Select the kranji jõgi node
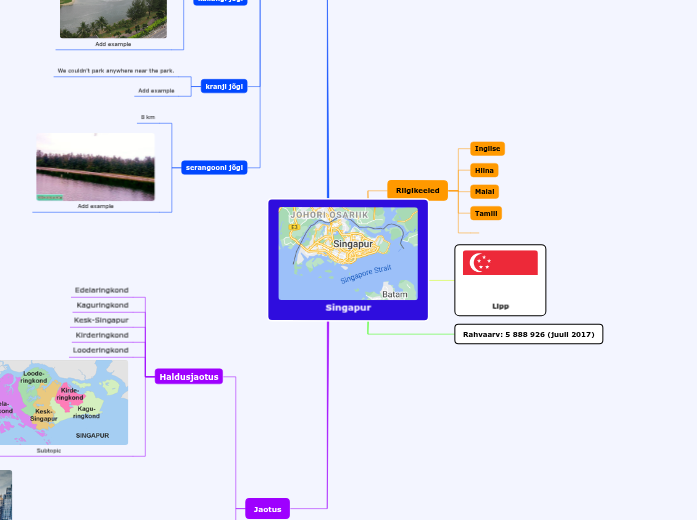Viewport: 697px width, 520px height. (224, 86)
